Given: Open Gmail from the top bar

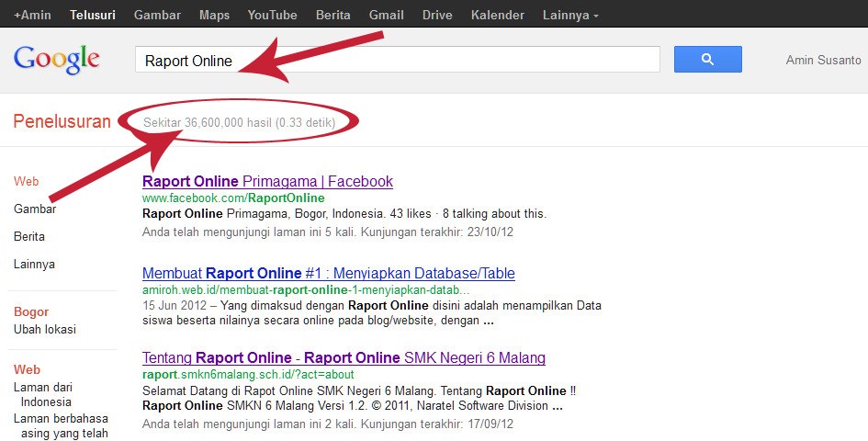Looking at the screenshot, I should tap(387, 15).
